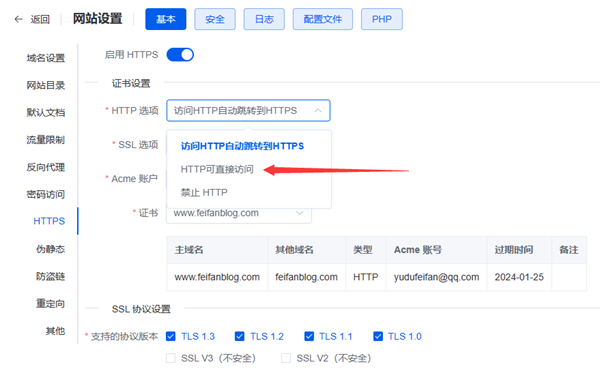This screenshot has width=600, height=369.
Task: Select the www.feifanblog.com certificate table row
Action: pyautogui.click(x=377, y=277)
